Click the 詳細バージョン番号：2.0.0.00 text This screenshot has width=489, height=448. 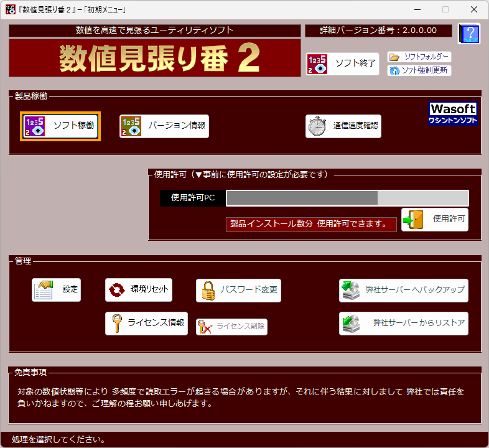click(378, 30)
